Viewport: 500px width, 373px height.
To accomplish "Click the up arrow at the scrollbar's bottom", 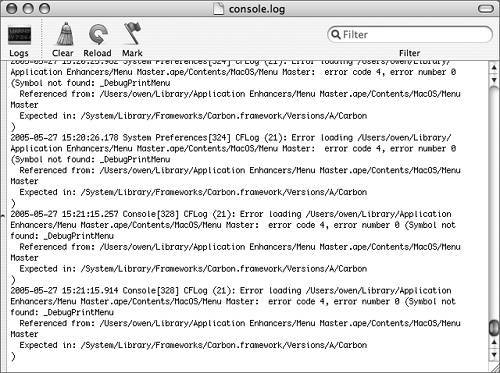I will click(x=494, y=342).
